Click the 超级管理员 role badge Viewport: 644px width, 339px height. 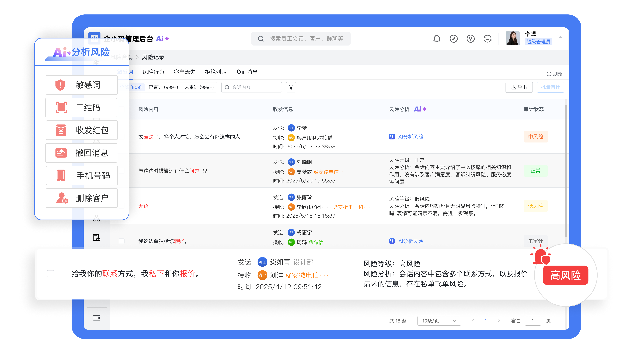click(538, 42)
